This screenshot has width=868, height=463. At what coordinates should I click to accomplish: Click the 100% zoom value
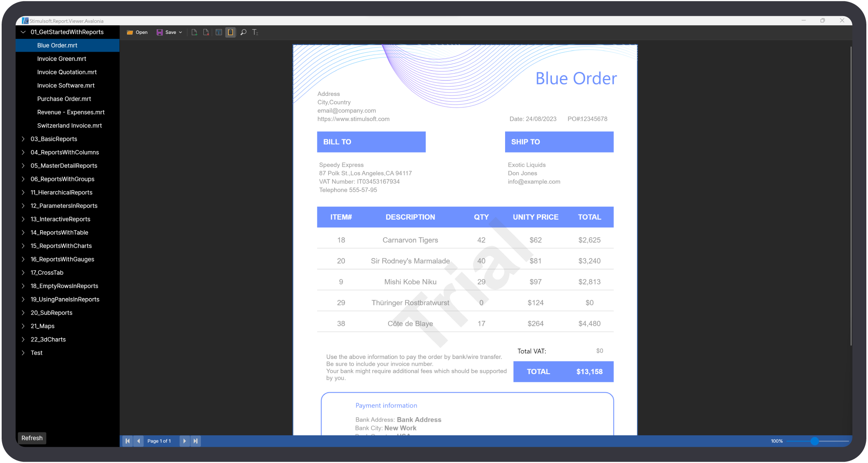(777, 441)
